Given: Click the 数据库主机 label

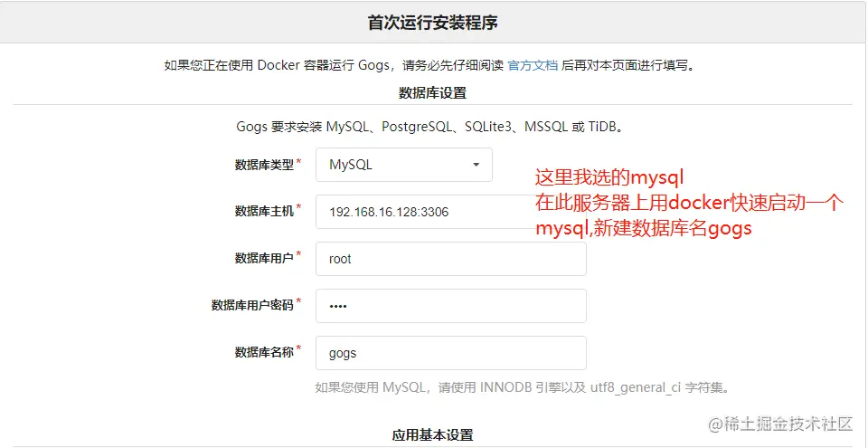Looking at the screenshot, I should (264, 211).
